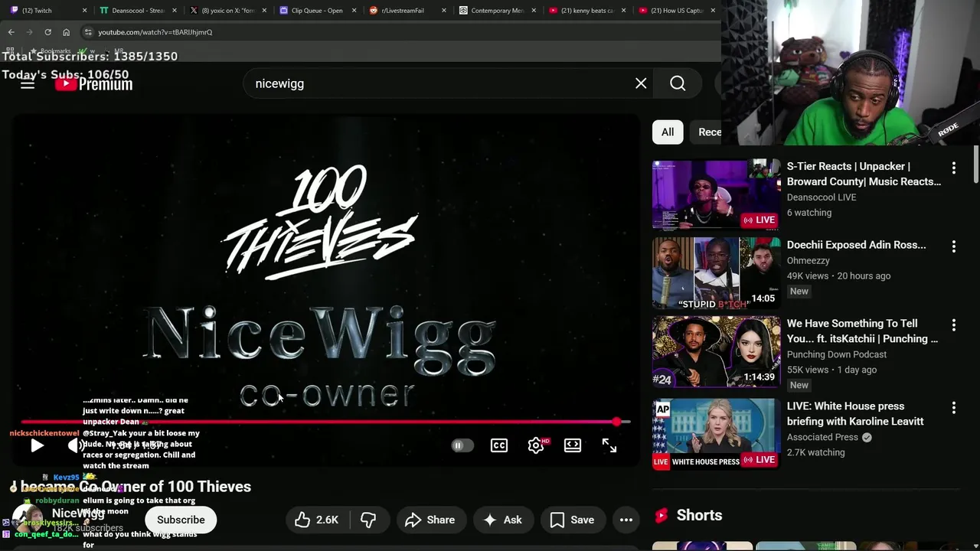Reload the current page

(47, 32)
